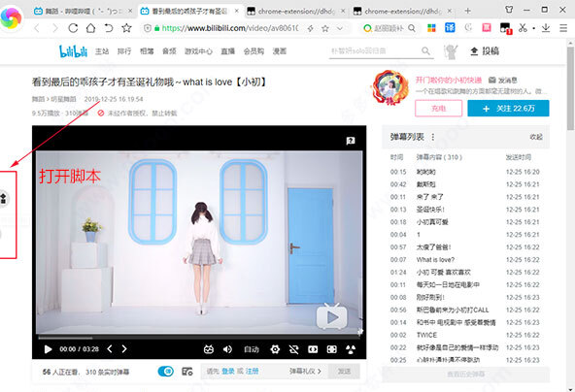
Task: Click large TV play overlay on video
Action: coord(332,316)
